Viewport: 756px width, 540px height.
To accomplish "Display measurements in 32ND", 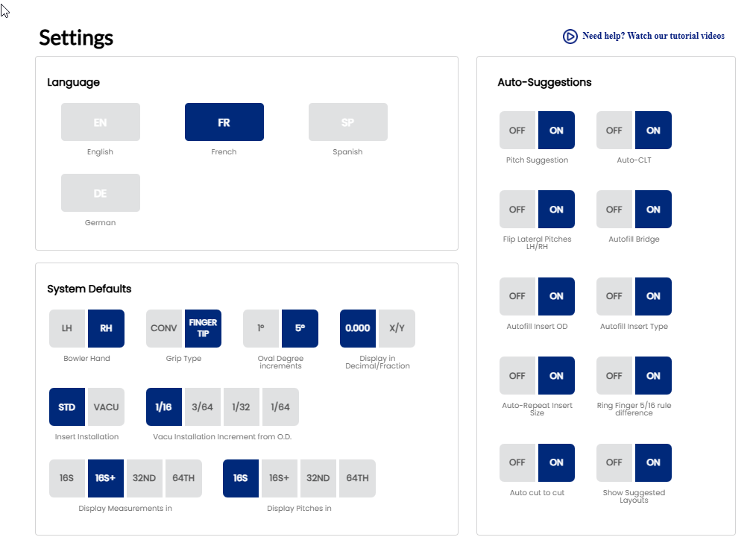I will point(145,478).
